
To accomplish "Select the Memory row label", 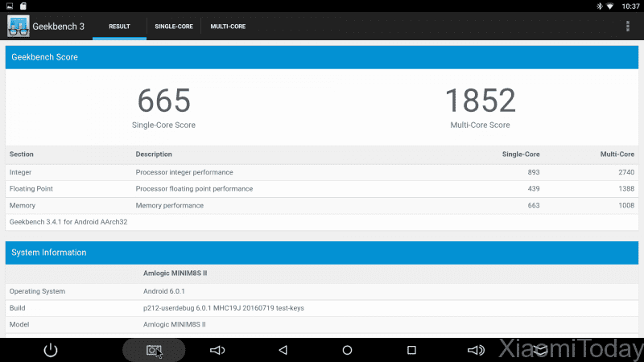I will [23, 206].
